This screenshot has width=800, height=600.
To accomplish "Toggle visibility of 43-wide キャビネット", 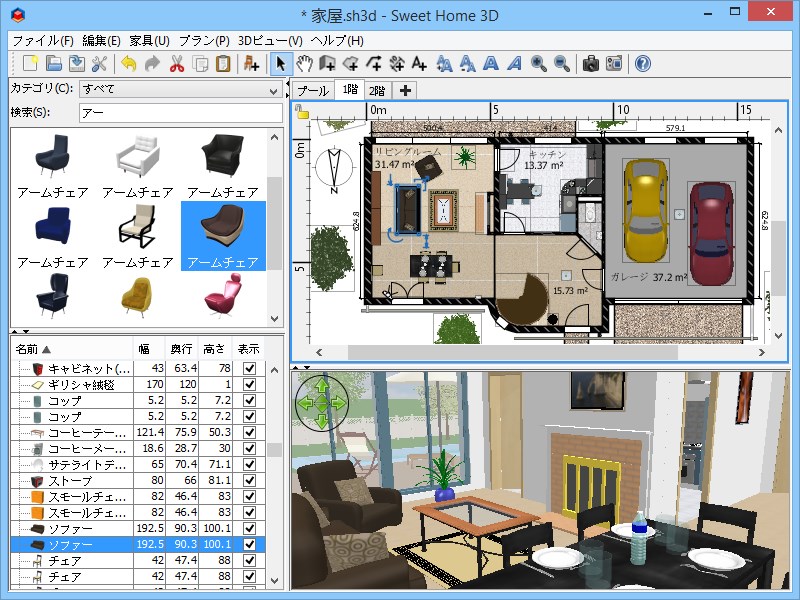I will [249, 368].
